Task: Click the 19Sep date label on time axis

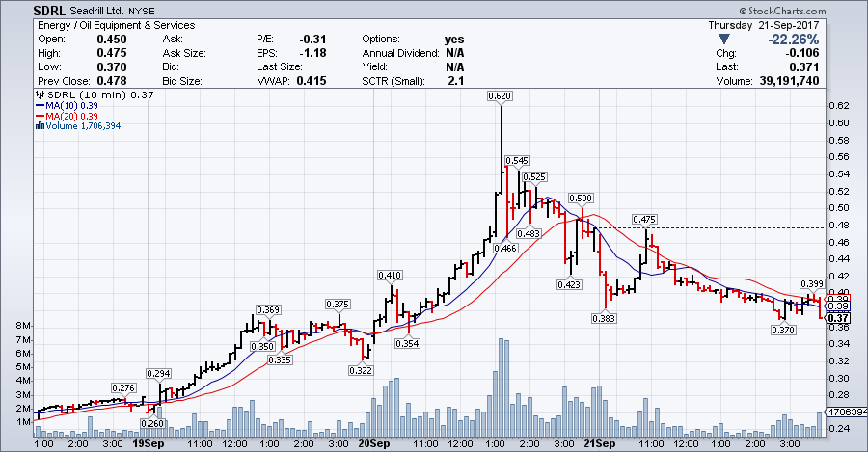Action: point(147,444)
